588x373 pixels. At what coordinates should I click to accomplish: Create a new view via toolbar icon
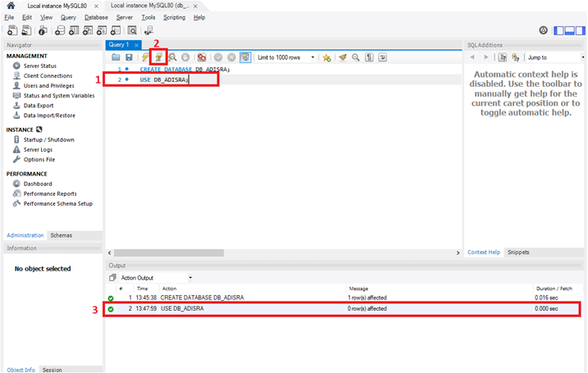tap(88, 30)
